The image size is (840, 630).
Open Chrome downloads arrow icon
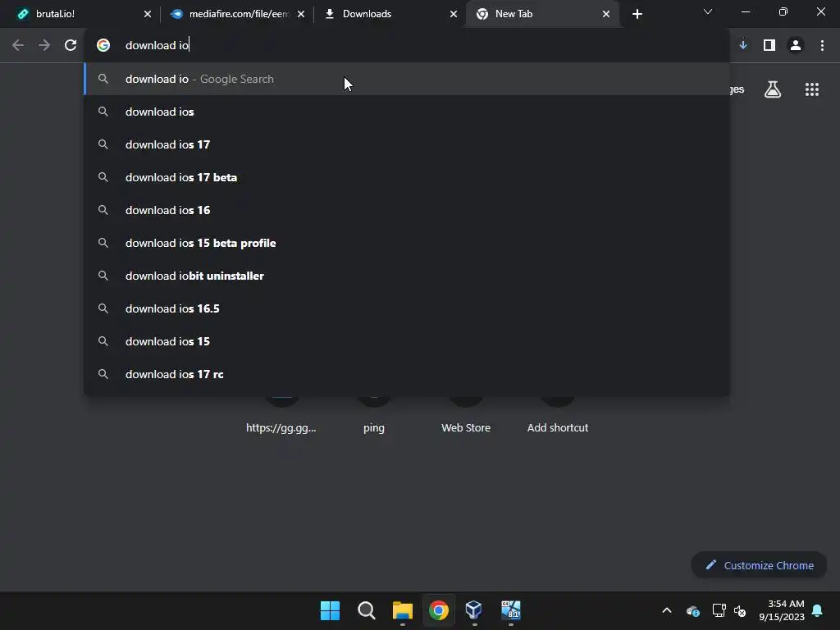click(743, 46)
